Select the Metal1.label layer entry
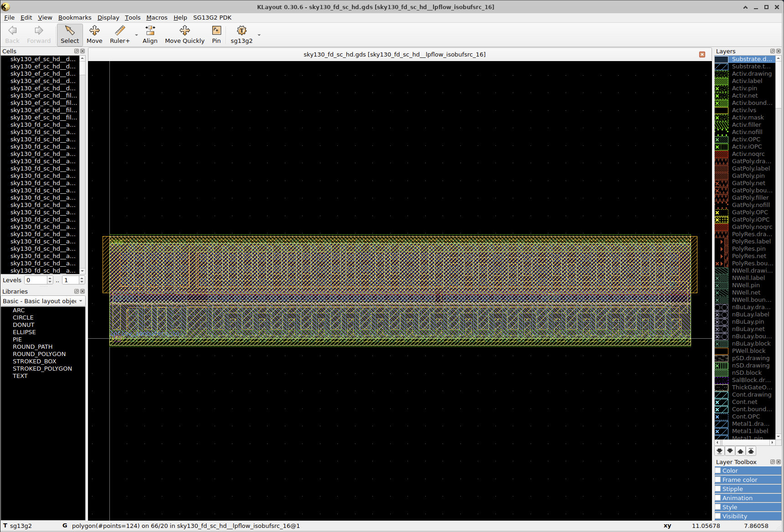784x532 pixels. coord(749,431)
